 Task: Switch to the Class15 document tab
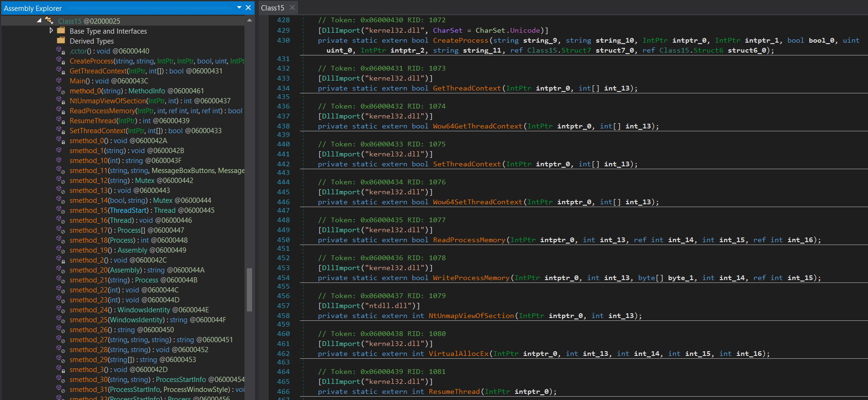(272, 8)
